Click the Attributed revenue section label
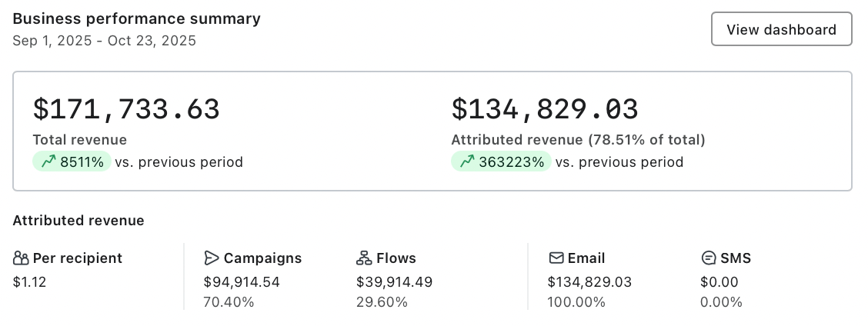 pyautogui.click(x=78, y=221)
